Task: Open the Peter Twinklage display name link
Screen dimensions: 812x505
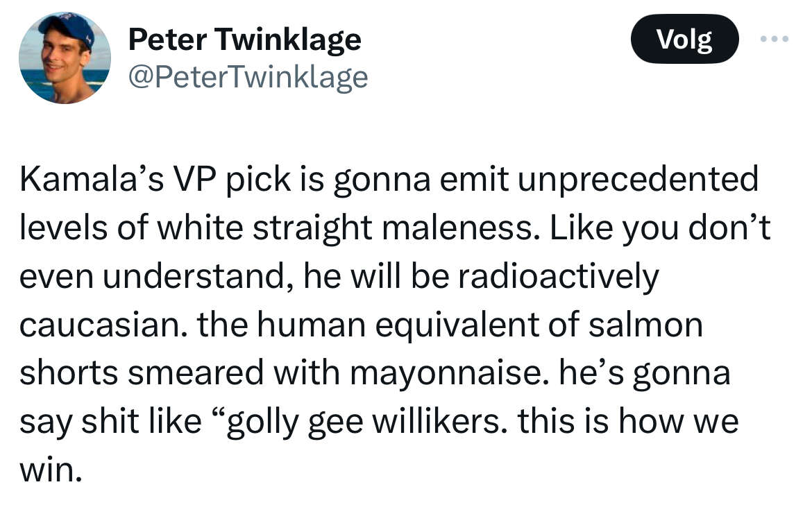Action: [x=244, y=40]
